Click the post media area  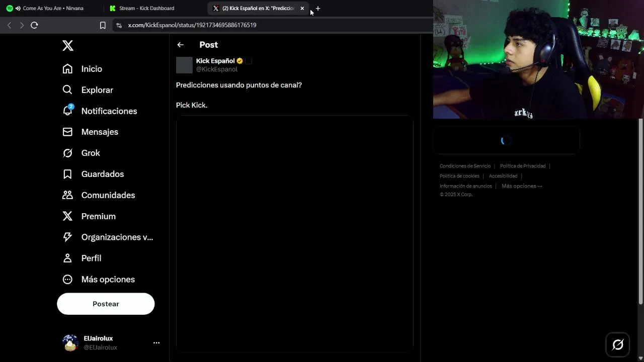[x=295, y=234]
